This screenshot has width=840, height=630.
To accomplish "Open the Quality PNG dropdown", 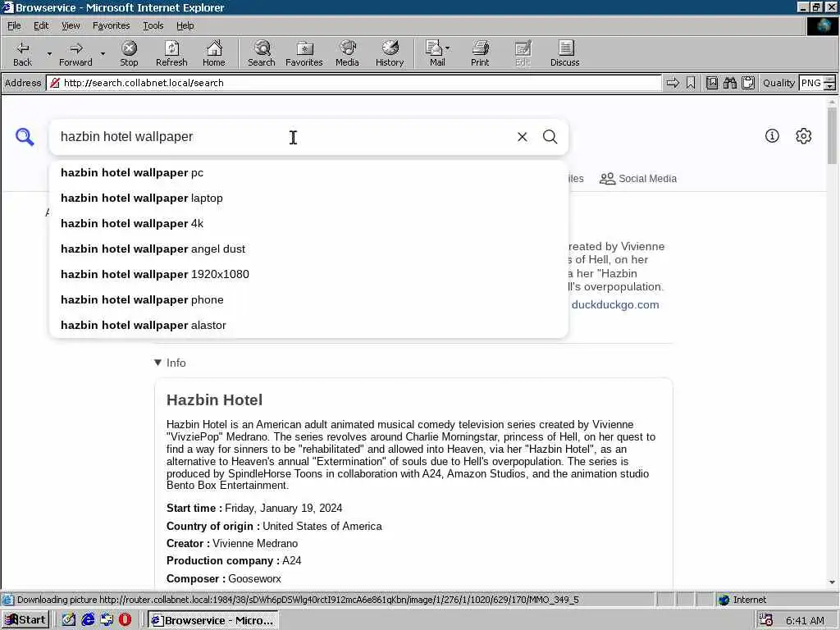I will pyautogui.click(x=816, y=83).
